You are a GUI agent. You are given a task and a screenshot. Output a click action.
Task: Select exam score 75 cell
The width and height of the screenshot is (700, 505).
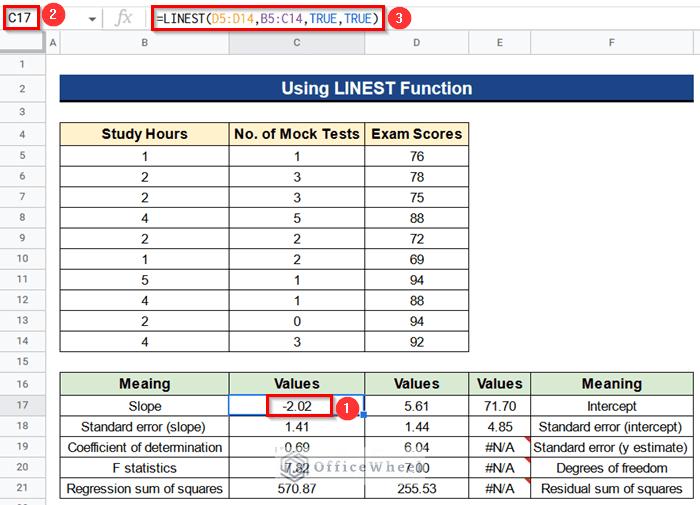click(417, 197)
